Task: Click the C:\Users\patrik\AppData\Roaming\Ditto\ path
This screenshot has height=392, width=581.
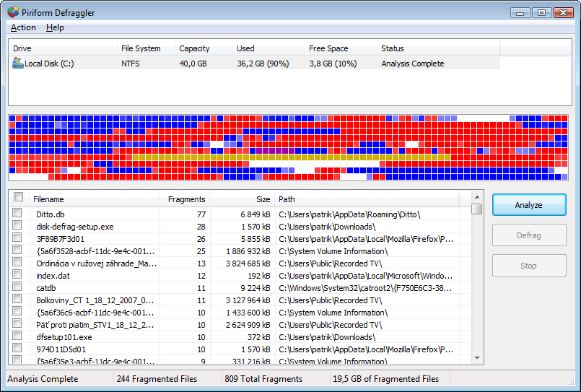Action: [x=350, y=214]
